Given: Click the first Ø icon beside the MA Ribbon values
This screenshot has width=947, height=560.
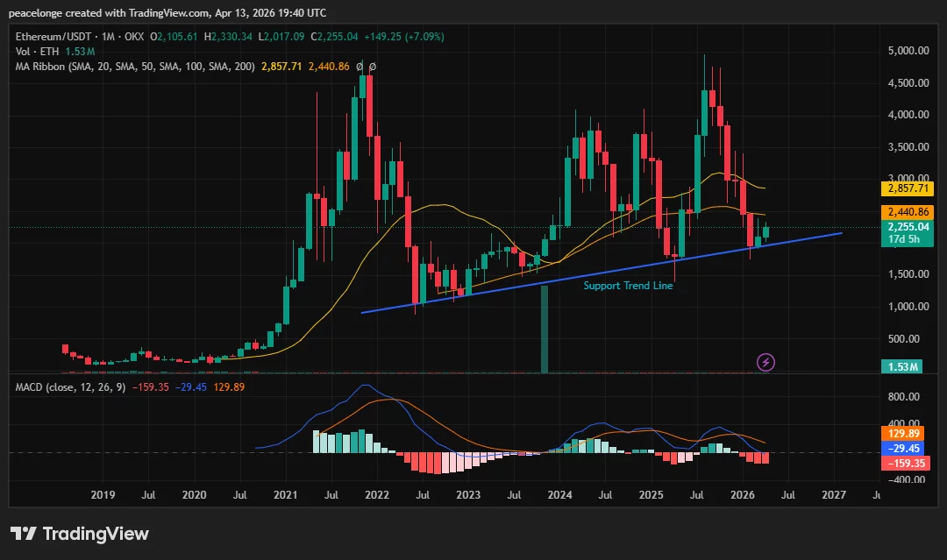Looking at the screenshot, I should tap(360, 65).
